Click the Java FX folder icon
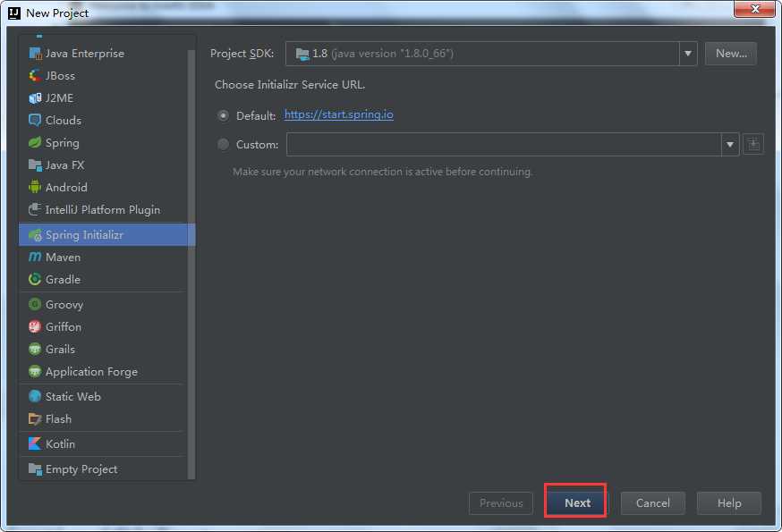The width and height of the screenshot is (782, 532). click(x=35, y=165)
